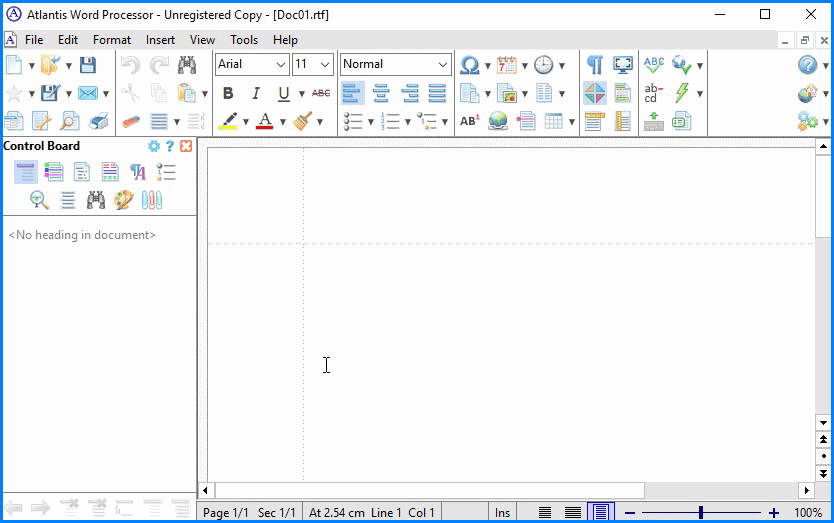This screenshot has height=523, width=834.
Task: Open the Help menu
Action: (285, 40)
